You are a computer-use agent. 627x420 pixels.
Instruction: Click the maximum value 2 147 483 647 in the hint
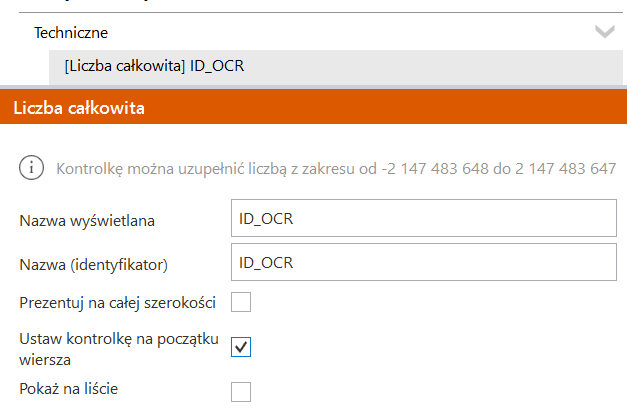pyautogui.click(x=567, y=169)
